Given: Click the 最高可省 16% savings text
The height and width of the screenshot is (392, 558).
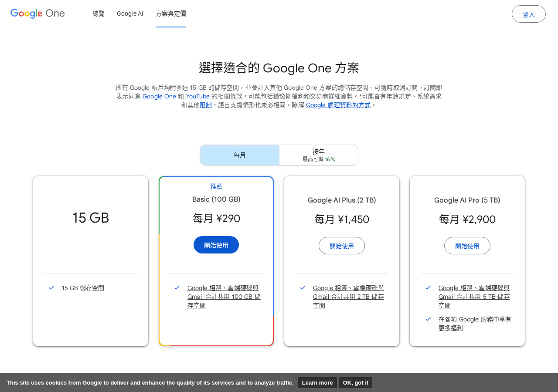Looking at the screenshot, I should click(319, 159).
